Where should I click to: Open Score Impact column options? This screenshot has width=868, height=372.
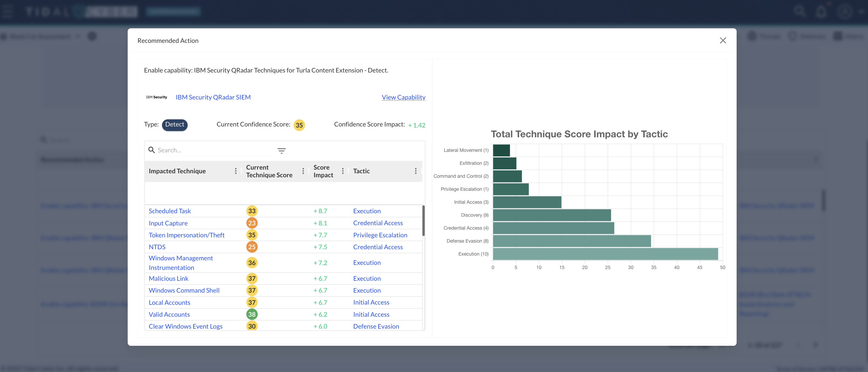click(x=343, y=171)
